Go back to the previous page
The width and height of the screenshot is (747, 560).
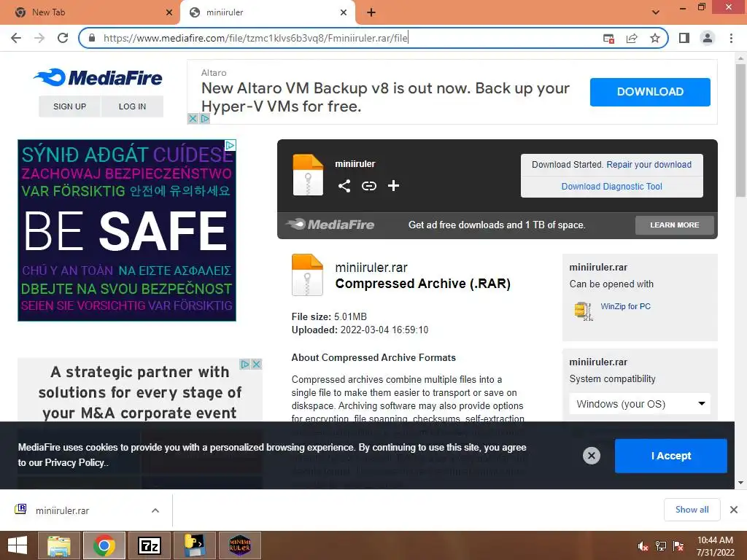tap(16, 38)
